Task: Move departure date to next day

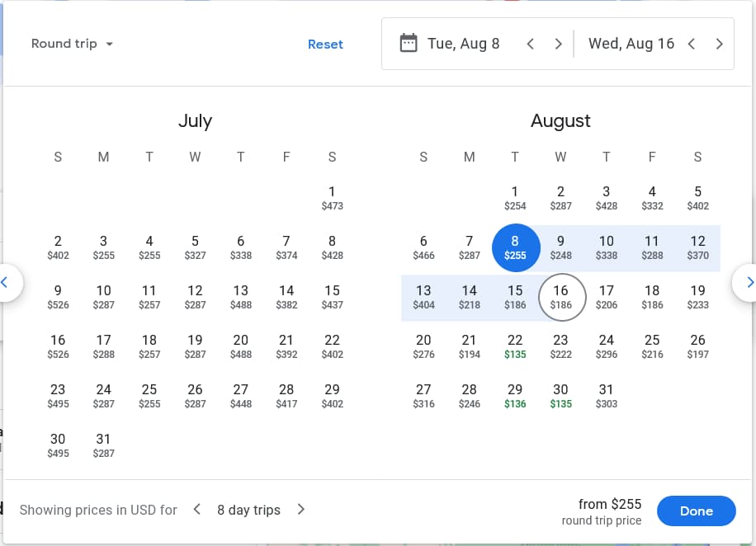Action: click(x=558, y=44)
